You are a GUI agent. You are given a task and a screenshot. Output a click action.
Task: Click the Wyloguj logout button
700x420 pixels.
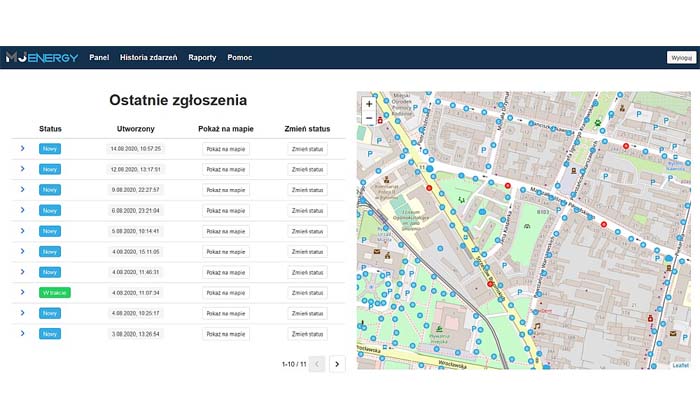(x=679, y=58)
